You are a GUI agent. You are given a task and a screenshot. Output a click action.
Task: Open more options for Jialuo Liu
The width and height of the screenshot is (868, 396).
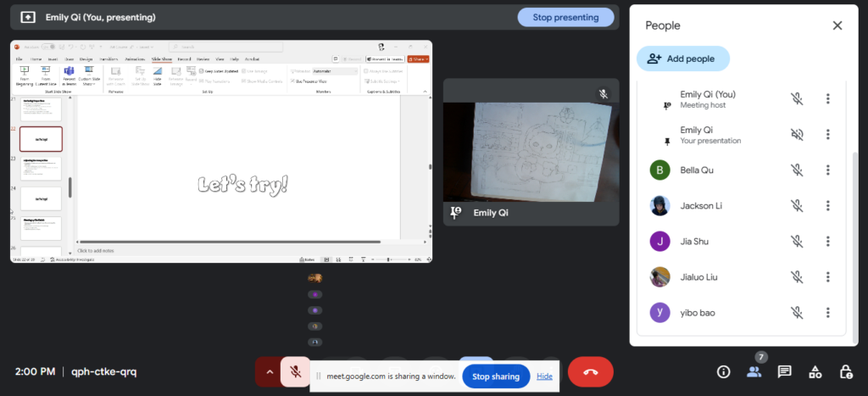[x=827, y=277]
